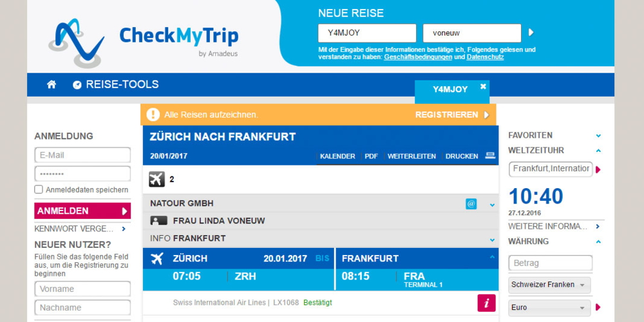Open the Euro currency dropdown
This screenshot has width=644, height=322.
(549, 308)
